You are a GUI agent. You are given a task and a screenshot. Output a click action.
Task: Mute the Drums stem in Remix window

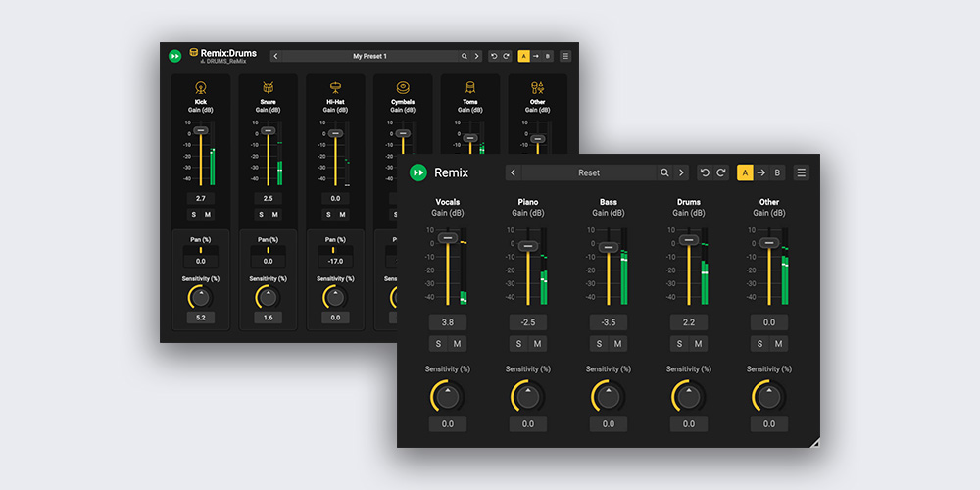[698, 344]
